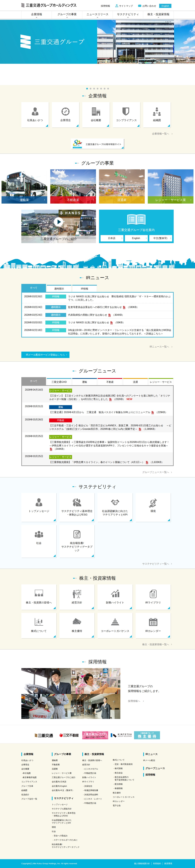Click the 株主優待 banner near footer
The image size is (195, 868).
click(147, 735)
